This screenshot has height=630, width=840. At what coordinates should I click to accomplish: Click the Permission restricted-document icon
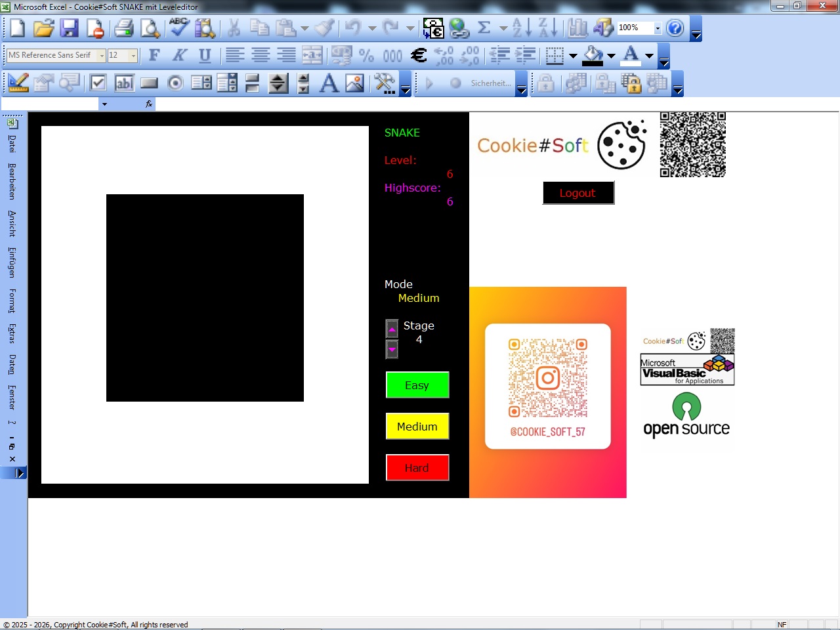pos(94,28)
